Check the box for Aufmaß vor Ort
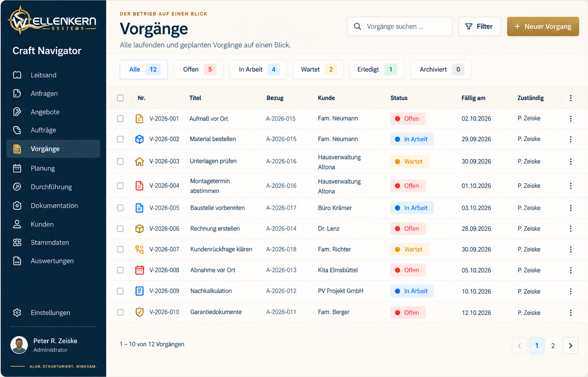Screen dimensions: 588x377 click(x=120, y=119)
